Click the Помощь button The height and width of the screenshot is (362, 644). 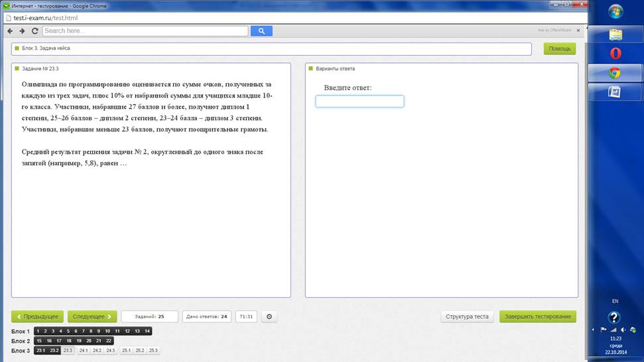pyautogui.click(x=560, y=49)
